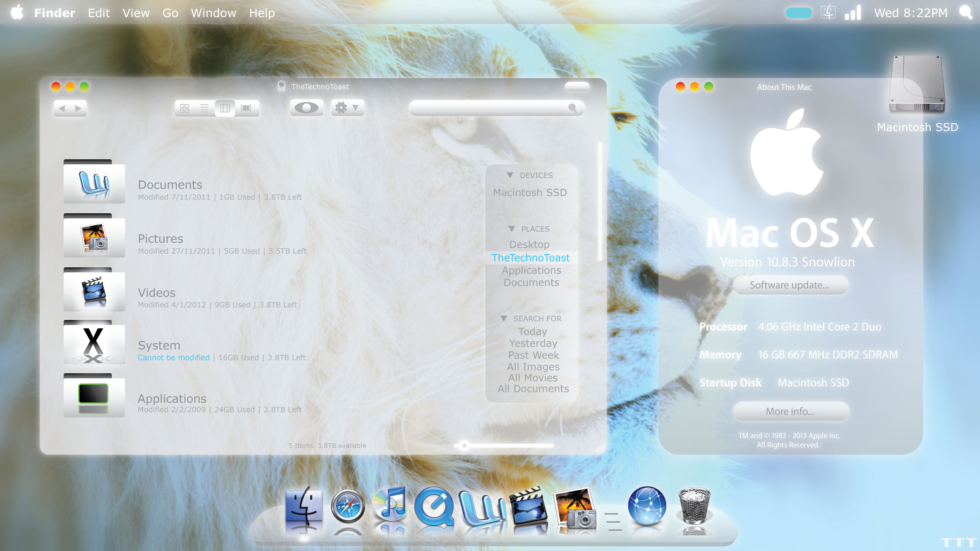Select Macintosh SSD in sidebar

pyautogui.click(x=530, y=192)
